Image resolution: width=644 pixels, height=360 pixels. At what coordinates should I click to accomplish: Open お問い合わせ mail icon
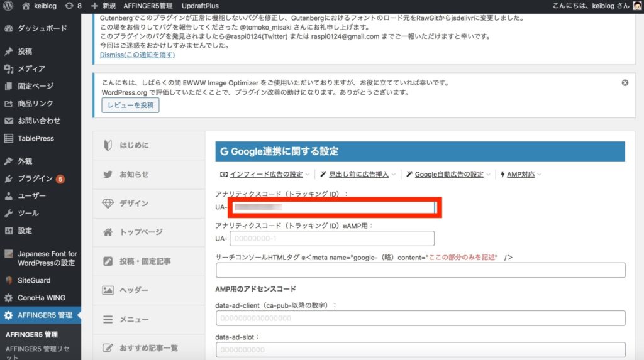9,121
